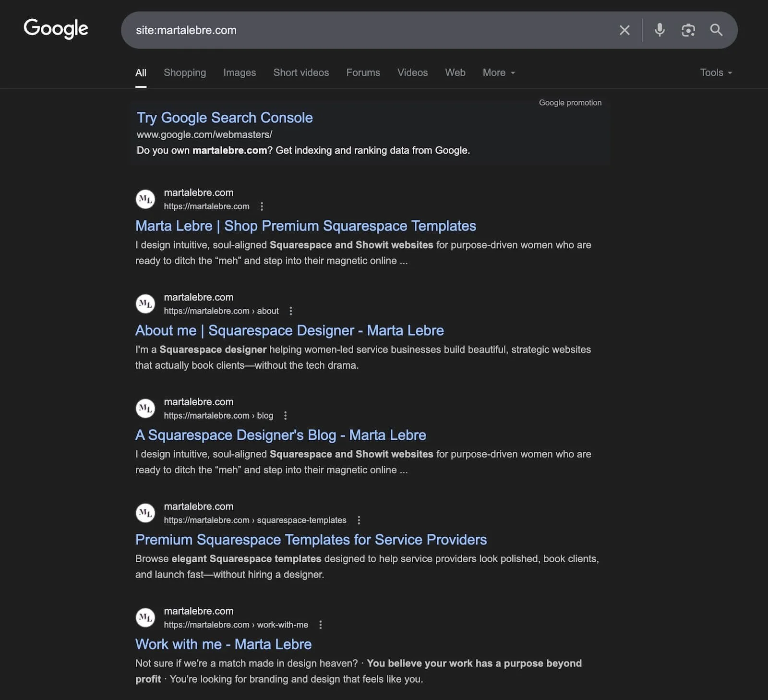Open three-dot menu for the blog result
Viewport: 768px width, 700px height.
tap(286, 416)
